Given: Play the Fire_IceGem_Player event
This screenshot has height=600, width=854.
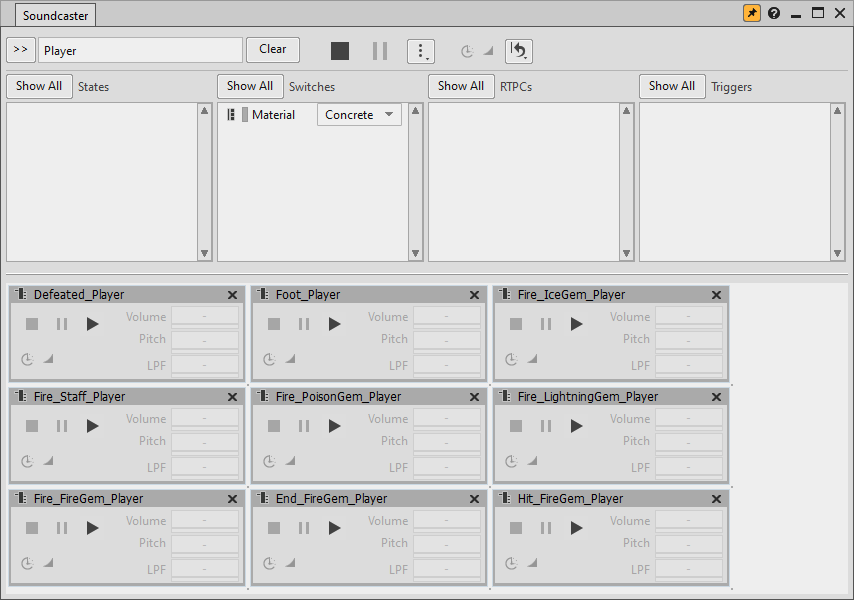Looking at the screenshot, I should 577,324.
